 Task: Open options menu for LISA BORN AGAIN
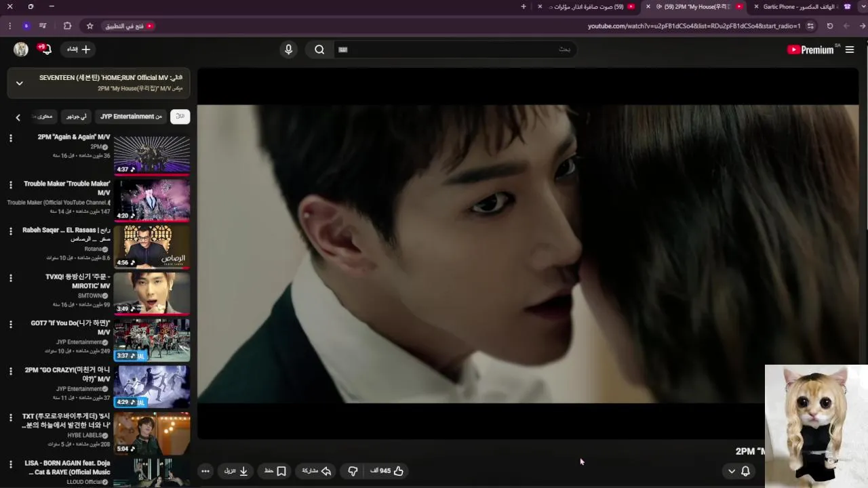click(10, 464)
